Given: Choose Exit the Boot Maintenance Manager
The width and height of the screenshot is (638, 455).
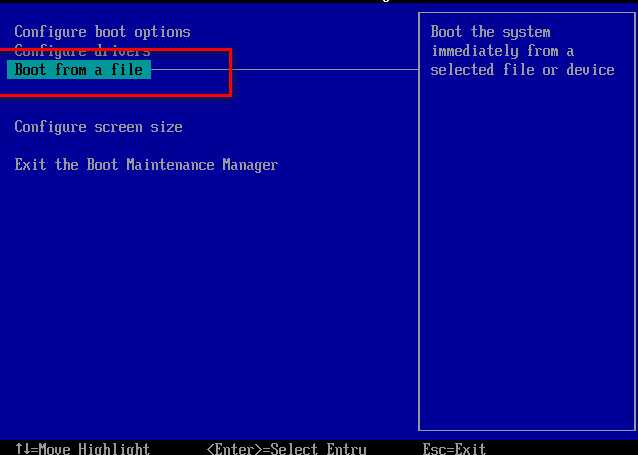Looking at the screenshot, I should [x=146, y=165].
